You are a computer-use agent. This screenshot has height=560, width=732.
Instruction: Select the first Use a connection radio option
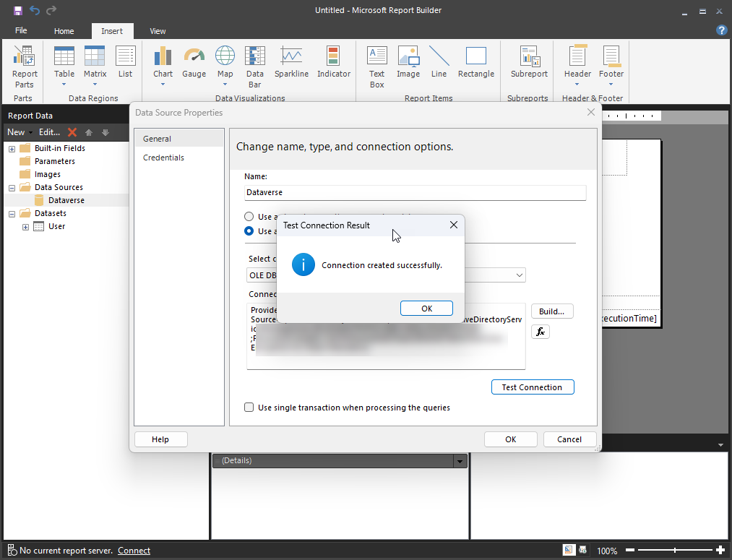pyautogui.click(x=249, y=217)
